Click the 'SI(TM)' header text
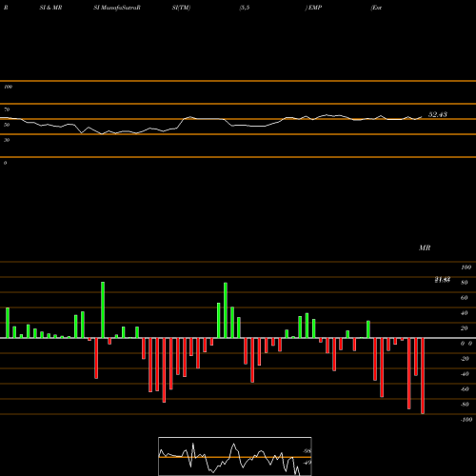 (181, 8)
